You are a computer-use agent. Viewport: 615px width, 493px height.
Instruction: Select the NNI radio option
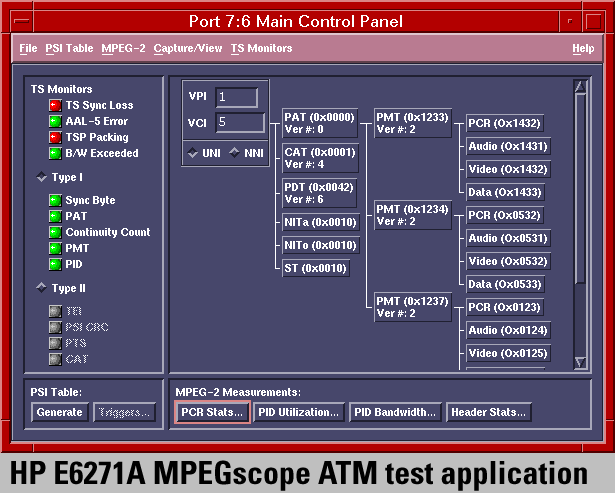click(x=235, y=153)
